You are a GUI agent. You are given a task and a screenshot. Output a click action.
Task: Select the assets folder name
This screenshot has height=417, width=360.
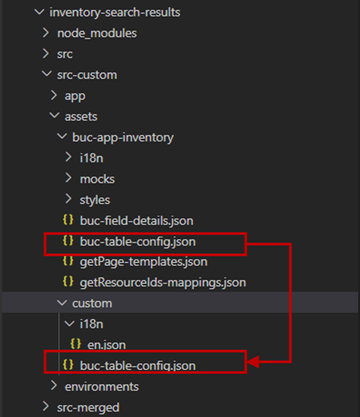pyautogui.click(x=81, y=117)
